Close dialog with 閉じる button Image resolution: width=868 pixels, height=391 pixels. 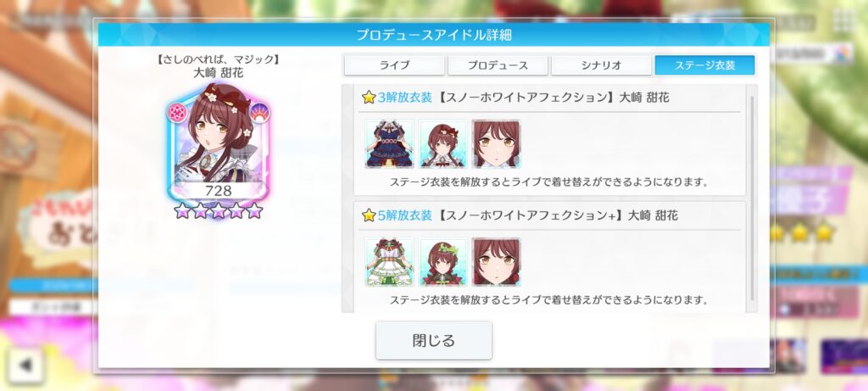433,340
